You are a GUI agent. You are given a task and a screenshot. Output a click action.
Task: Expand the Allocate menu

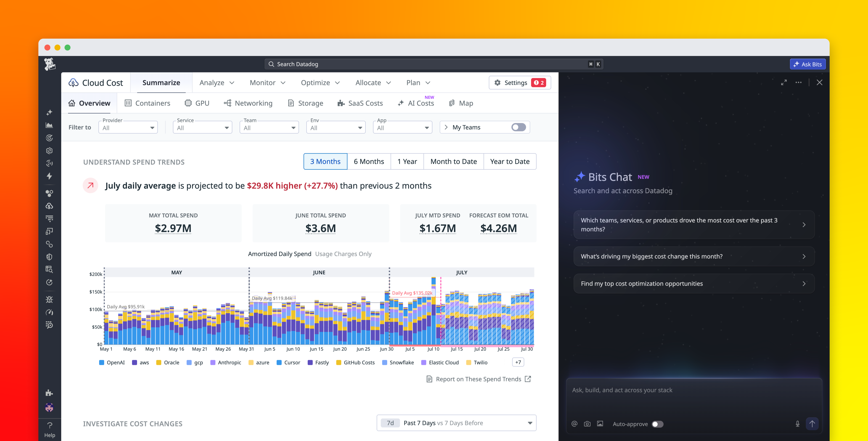pyautogui.click(x=373, y=83)
